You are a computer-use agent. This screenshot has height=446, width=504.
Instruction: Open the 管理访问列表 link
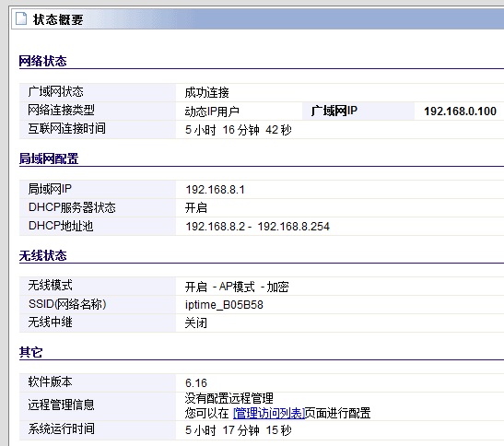click(x=269, y=413)
